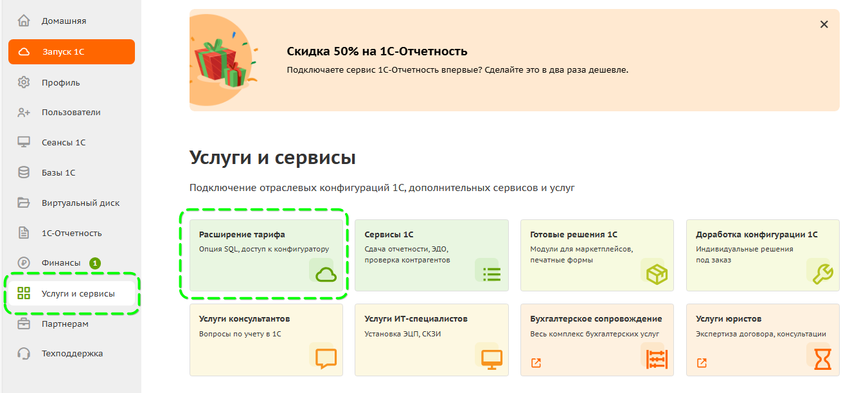
Task: Open 1С-Отчетность sidebar item
Action: click(x=71, y=233)
